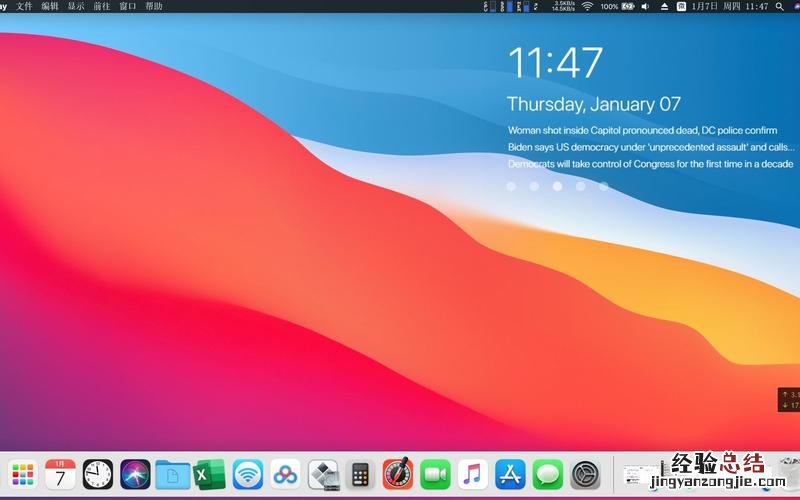Open the Clock app in the dock

click(x=98, y=474)
